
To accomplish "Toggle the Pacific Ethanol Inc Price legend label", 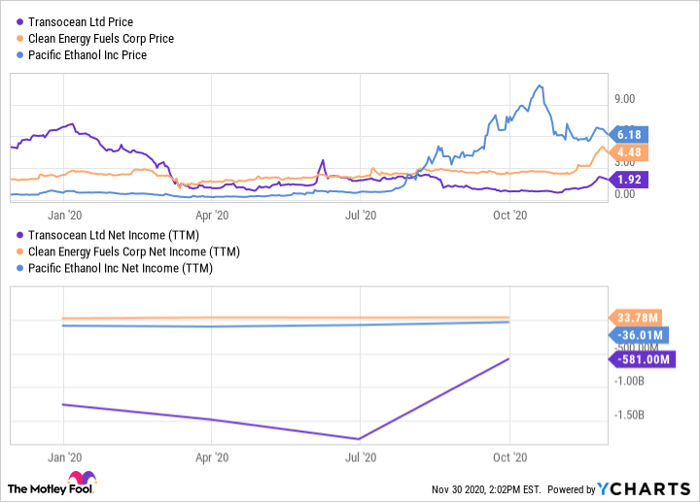I will tap(90, 56).
